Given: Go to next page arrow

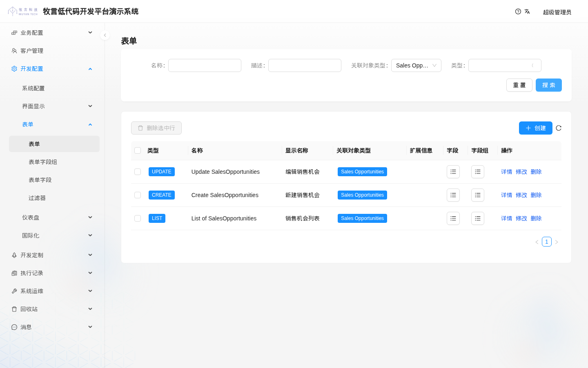Looking at the screenshot, I should (x=557, y=242).
